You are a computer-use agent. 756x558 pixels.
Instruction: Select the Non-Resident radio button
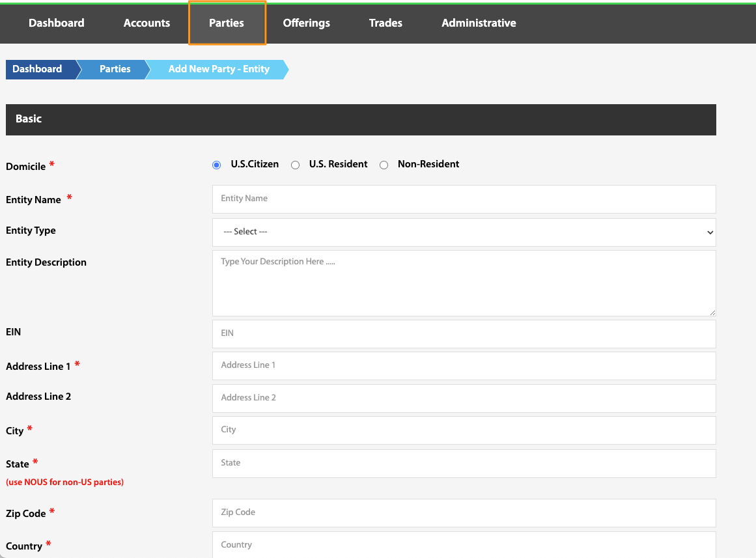tap(384, 165)
